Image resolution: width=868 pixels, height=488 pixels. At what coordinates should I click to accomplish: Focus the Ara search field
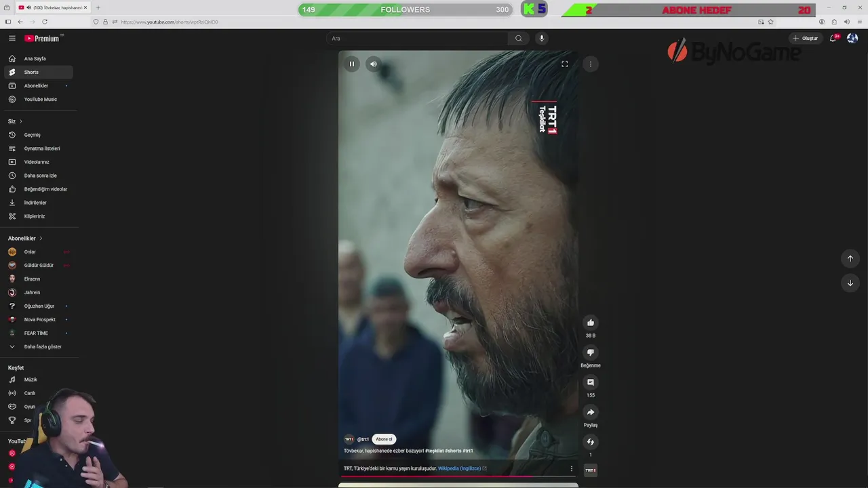417,39
